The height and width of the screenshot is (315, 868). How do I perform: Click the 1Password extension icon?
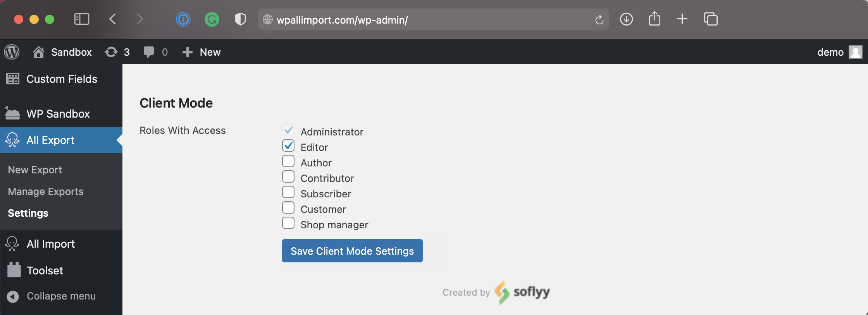coord(183,19)
